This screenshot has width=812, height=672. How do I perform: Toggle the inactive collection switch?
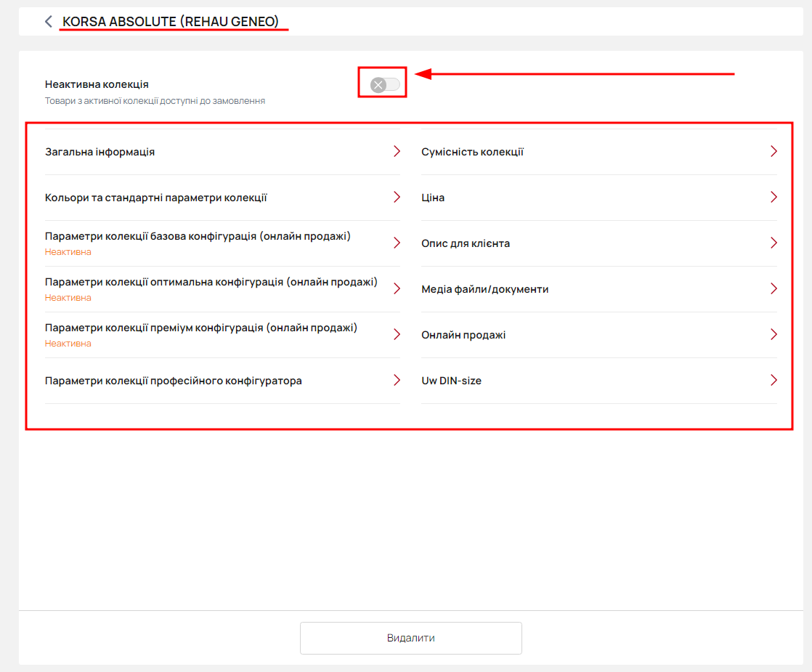[385, 84]
